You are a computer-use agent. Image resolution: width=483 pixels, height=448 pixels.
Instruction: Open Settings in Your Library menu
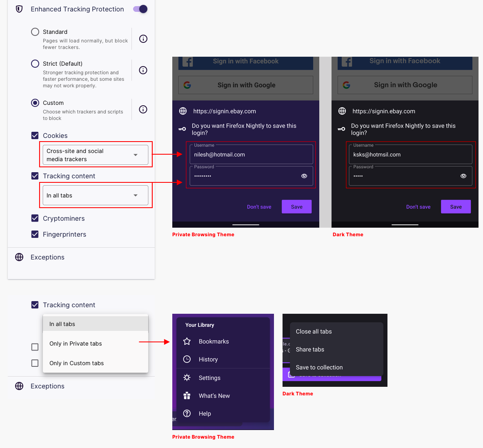click(223, 378)
